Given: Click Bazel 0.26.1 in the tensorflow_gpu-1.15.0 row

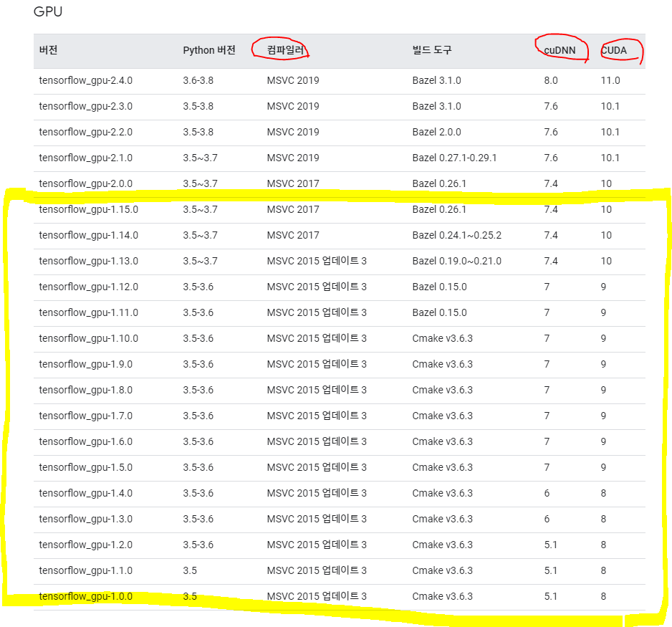Looking at the screenshot, I should [x=439, y=209].
